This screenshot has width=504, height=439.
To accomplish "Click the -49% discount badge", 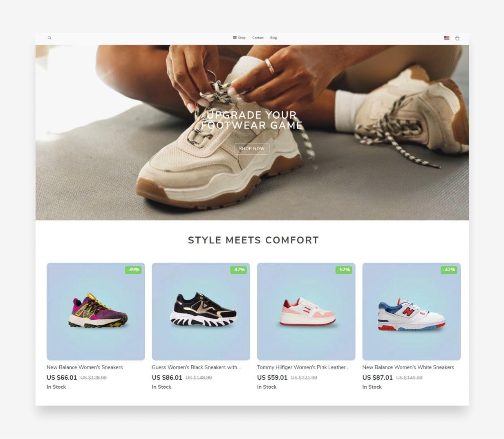I will click(133, 270).
